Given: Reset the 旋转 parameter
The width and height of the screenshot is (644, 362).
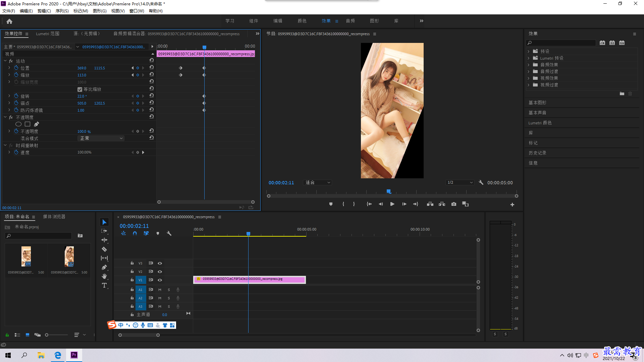Looking at the screenshot, I should [x=152, y=96].
